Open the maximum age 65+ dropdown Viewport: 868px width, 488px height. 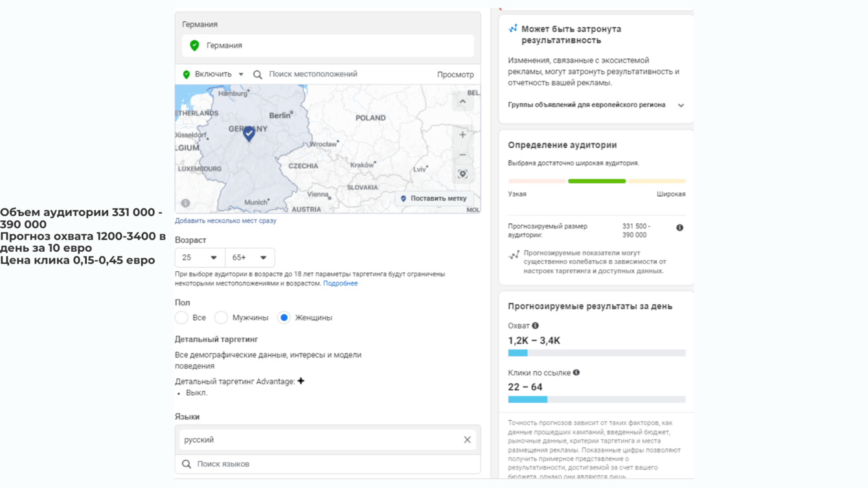[x=249, y=258]
